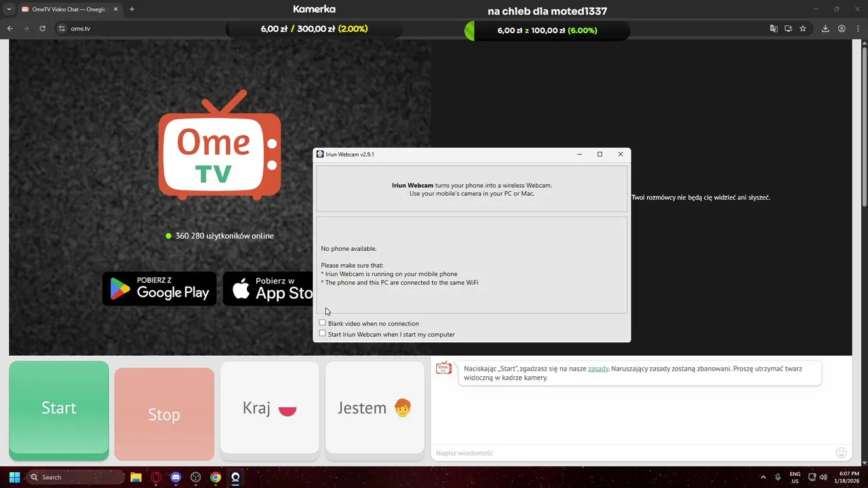The width and height of the screenshot is (868, 488).
Task: Click the 'No phone available.' text
Action: [349, 249]
